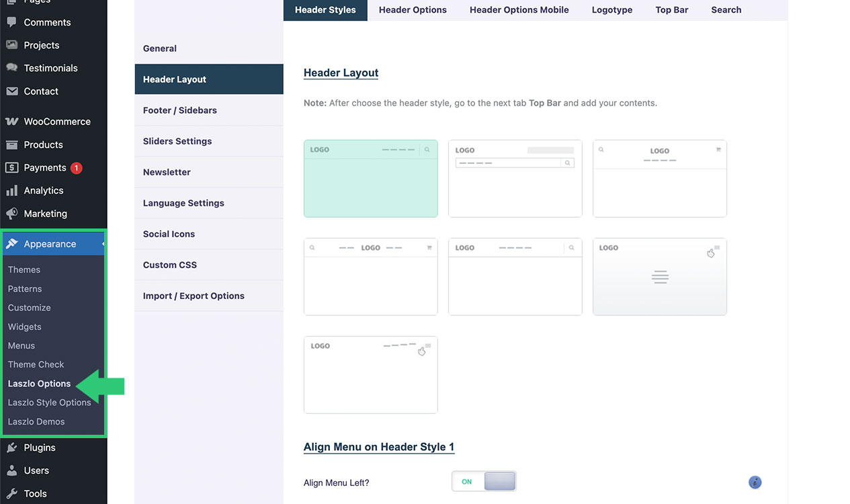The image size is (850, 504).
Task: Select the first header layout with green highlight
Action: [370, 179]
